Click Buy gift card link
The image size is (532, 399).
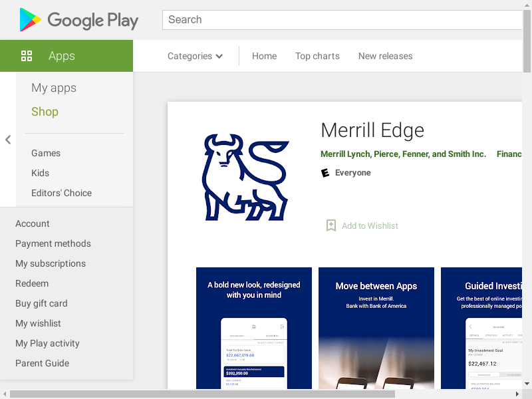tap(41, 303)
